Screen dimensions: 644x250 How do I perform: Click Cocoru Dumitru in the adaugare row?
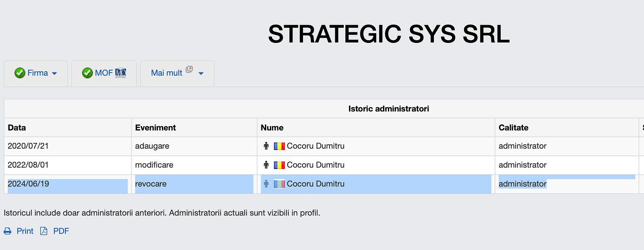pyautogui.click(x=315, y=146)
